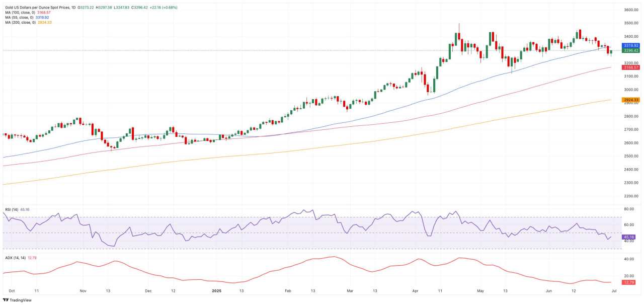
Task: Click the TradingView logo
Action: click(17, 300)
